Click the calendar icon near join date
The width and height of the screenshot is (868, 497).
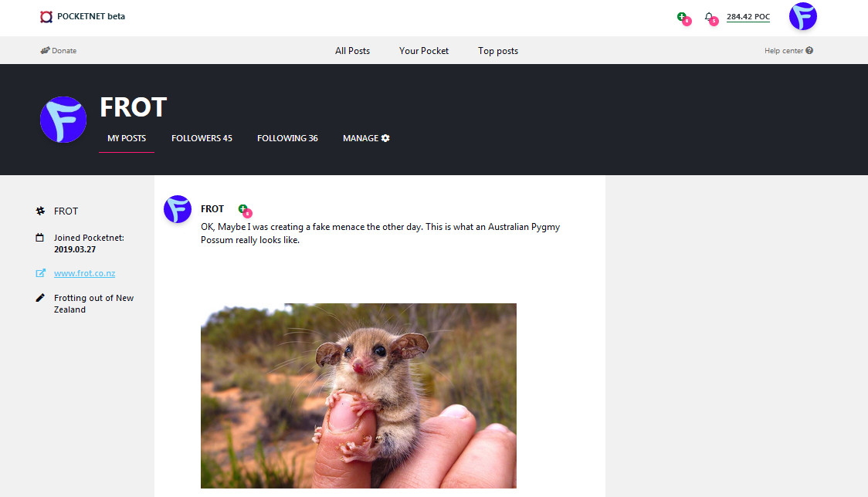[x=40, y=238]
